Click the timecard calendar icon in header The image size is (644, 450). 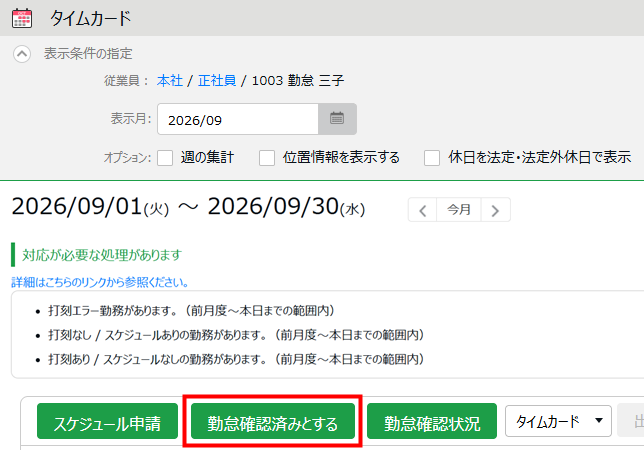click(x=22, y=18)
